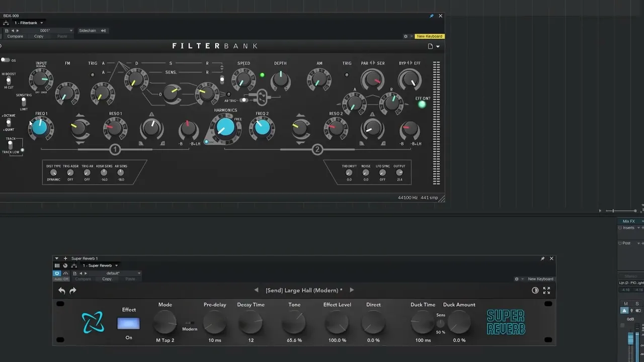Collapse the Super Reverb 1 header triangle
644x362 pixels.
(56, 258)
